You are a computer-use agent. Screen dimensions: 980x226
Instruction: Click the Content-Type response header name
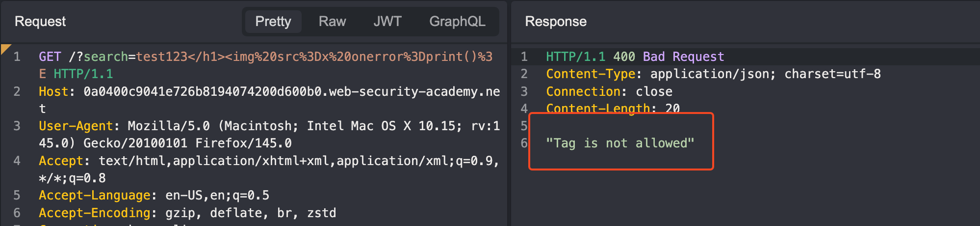pyautogui.click(x=591, y=74)
